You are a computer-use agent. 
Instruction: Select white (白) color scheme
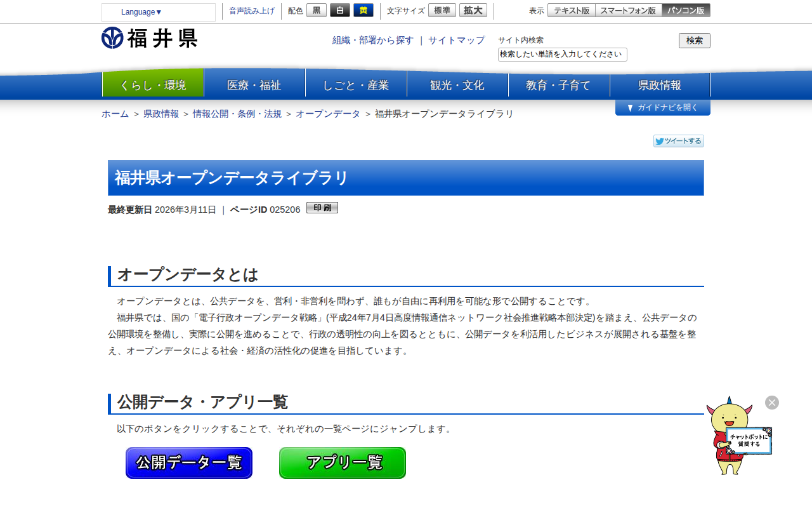340,10
